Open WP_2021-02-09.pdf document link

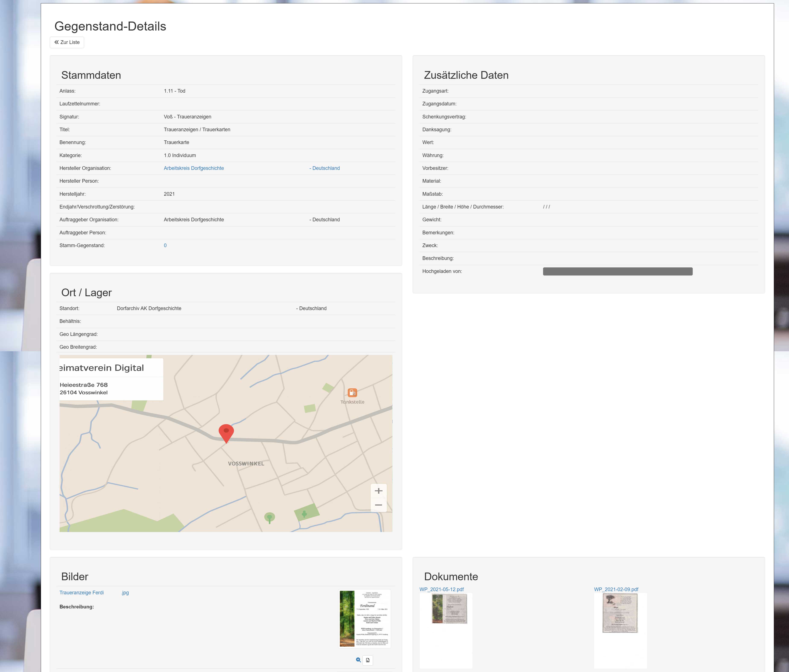pyautogui.click(x=616, y=589)
